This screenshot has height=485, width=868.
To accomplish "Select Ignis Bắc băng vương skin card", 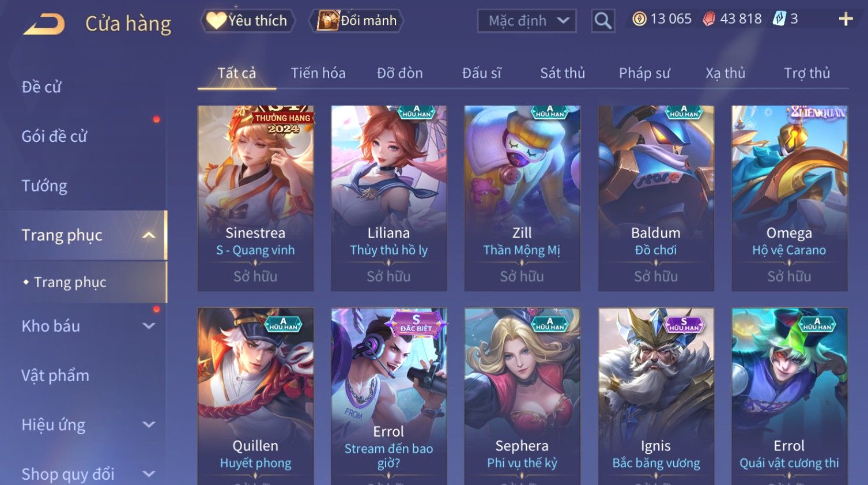I will click(656, 396).
